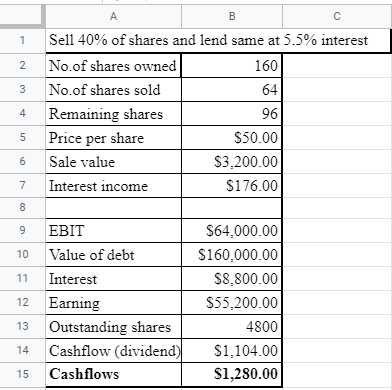
Task: Select row 15 header
Action: [22, 374]
